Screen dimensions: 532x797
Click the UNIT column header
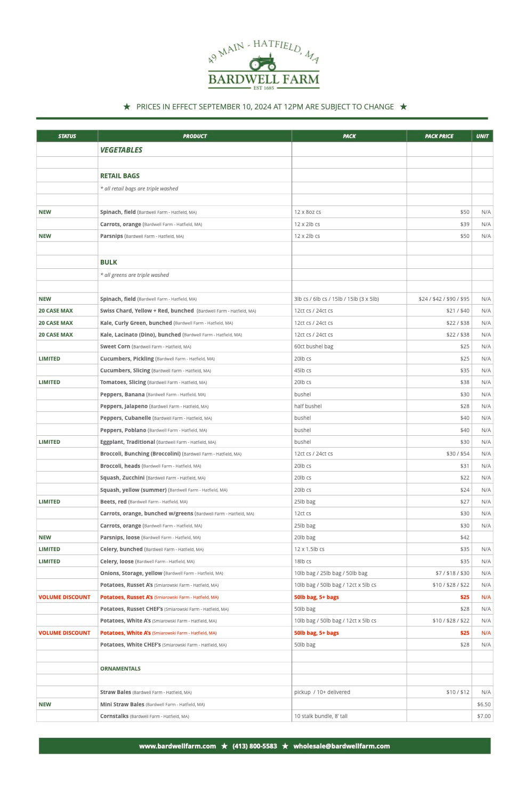click(482, 136)
